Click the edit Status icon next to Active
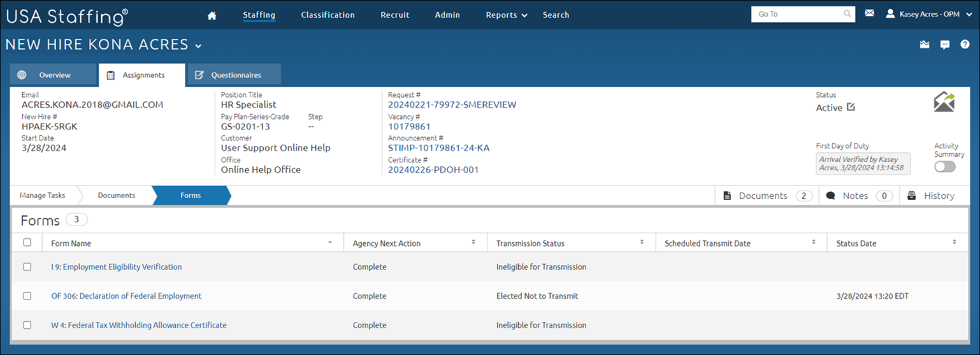 [x=851, y=107]
